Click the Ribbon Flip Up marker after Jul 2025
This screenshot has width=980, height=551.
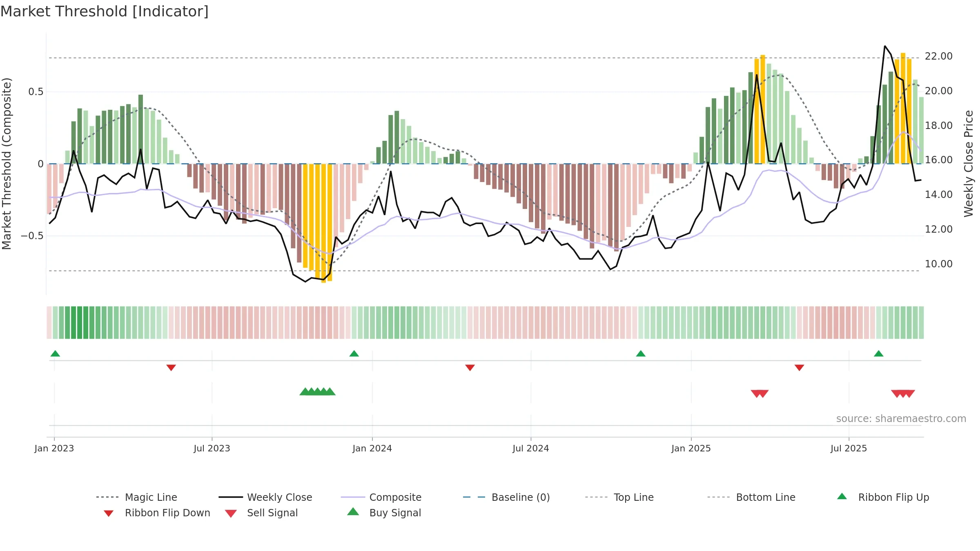tap(879, 353)
